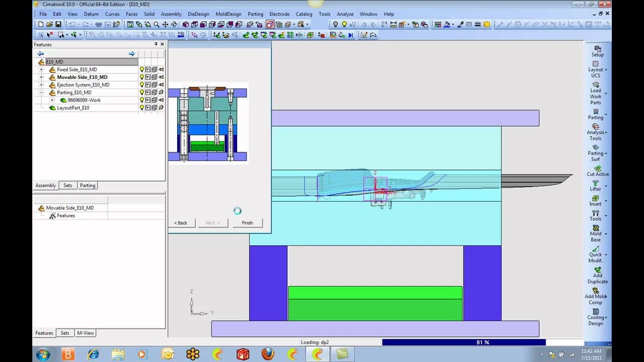644x362 pixels.
Task: Expand Movable Side_E10_MD tree node
Action: pyautogui.click(x=41, y=77)
